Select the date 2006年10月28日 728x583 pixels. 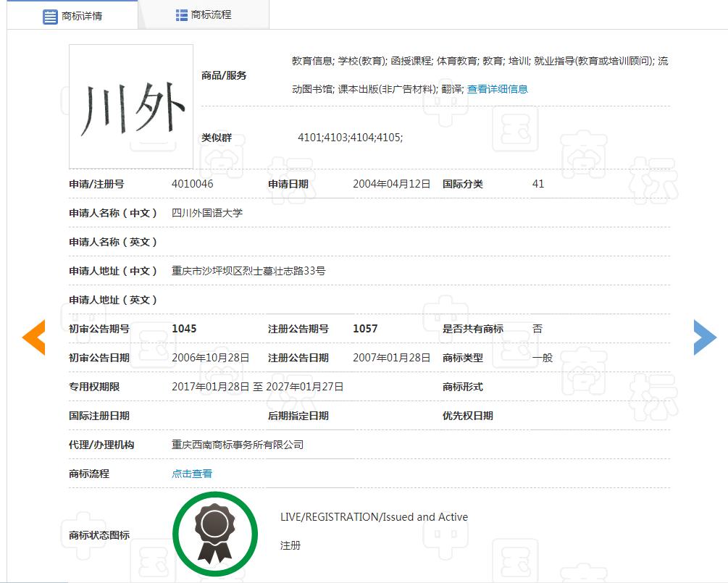click(x=210, y=358)
